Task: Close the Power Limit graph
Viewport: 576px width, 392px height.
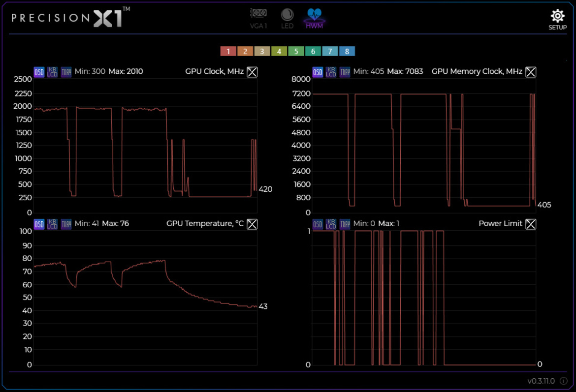Action: 530,224
